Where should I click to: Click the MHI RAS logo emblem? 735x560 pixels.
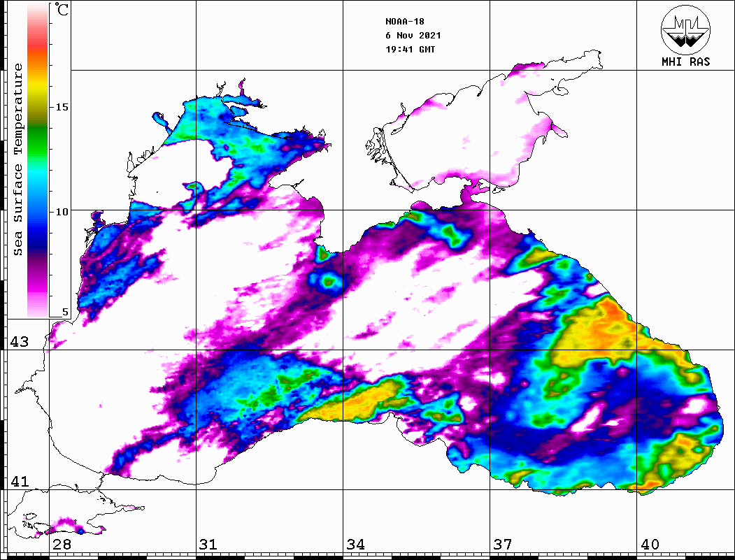click(686, 29)
